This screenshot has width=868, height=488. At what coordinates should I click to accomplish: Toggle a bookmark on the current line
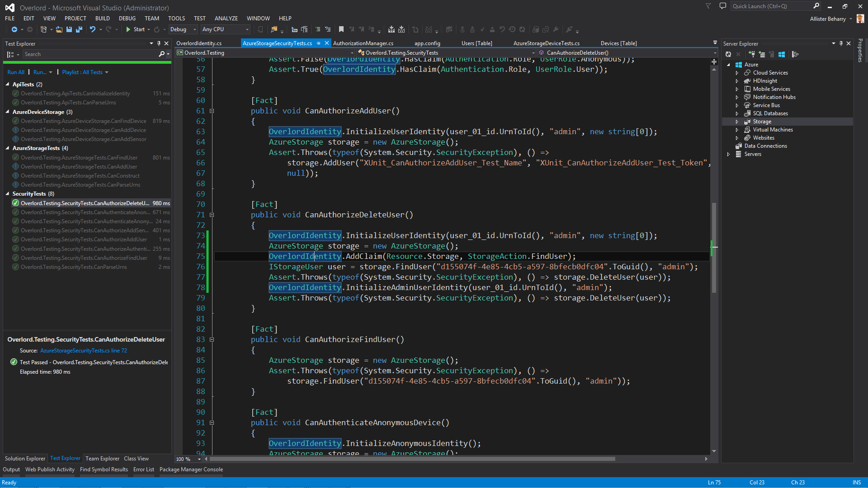click(341, 29)
